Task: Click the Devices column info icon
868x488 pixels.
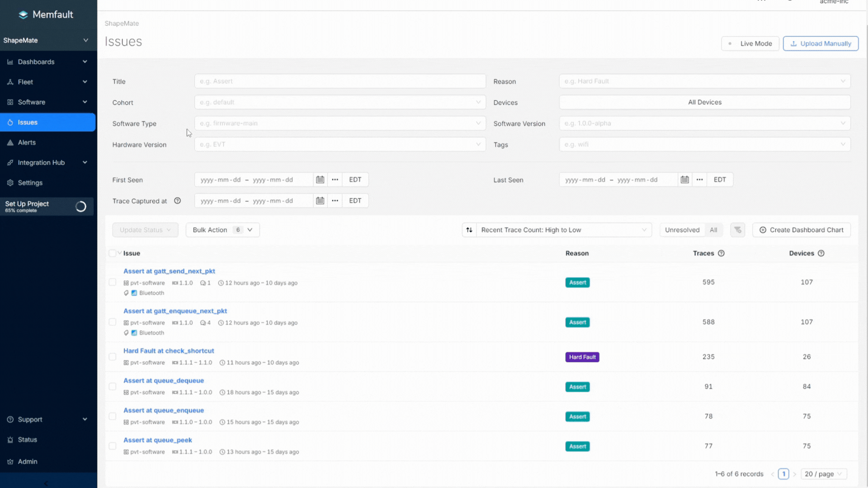Action: pos(821,253)
